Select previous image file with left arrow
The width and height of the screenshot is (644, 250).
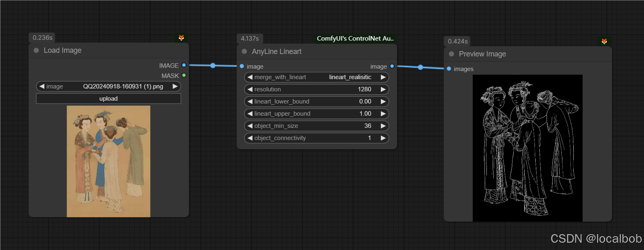pyautogui.click(x=42, y=86)
